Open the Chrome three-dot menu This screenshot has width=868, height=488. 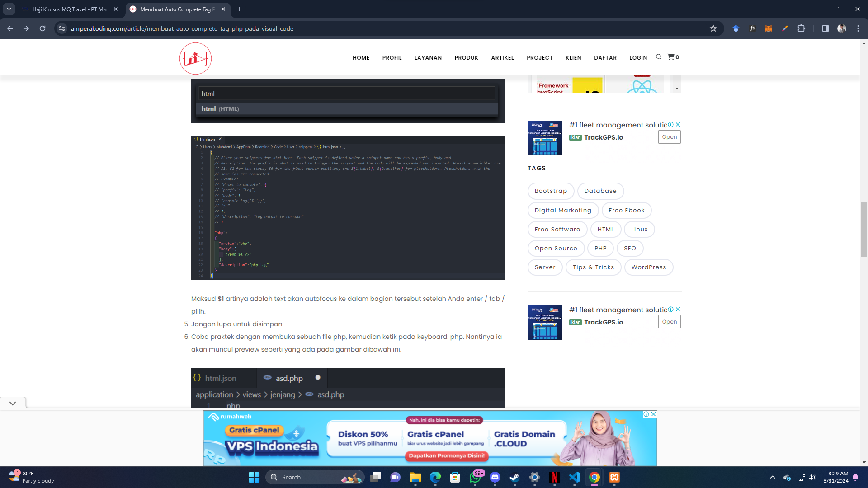tap(858, 28)
